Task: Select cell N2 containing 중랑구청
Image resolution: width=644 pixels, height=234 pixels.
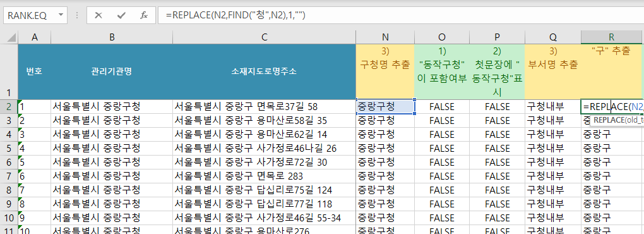Action: pyautogui.click(x=385, y=107)
